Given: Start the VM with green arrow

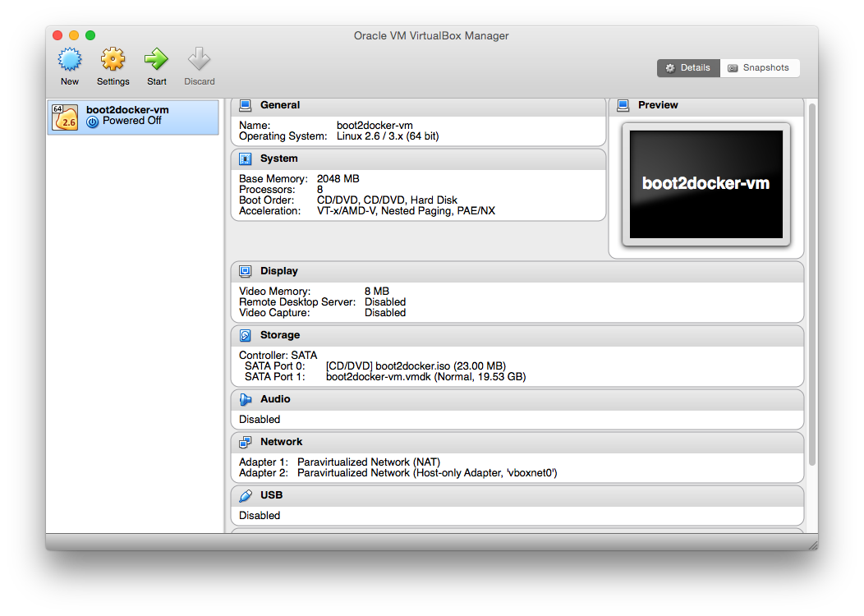Looking at the screenshot, I should click(156, 60).
